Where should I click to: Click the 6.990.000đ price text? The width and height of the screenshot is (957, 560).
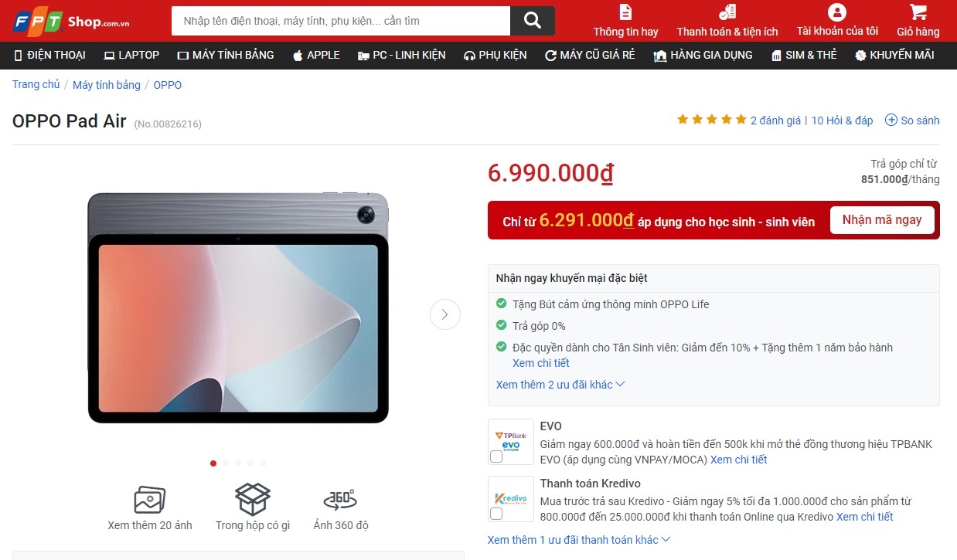pos(550,174)
